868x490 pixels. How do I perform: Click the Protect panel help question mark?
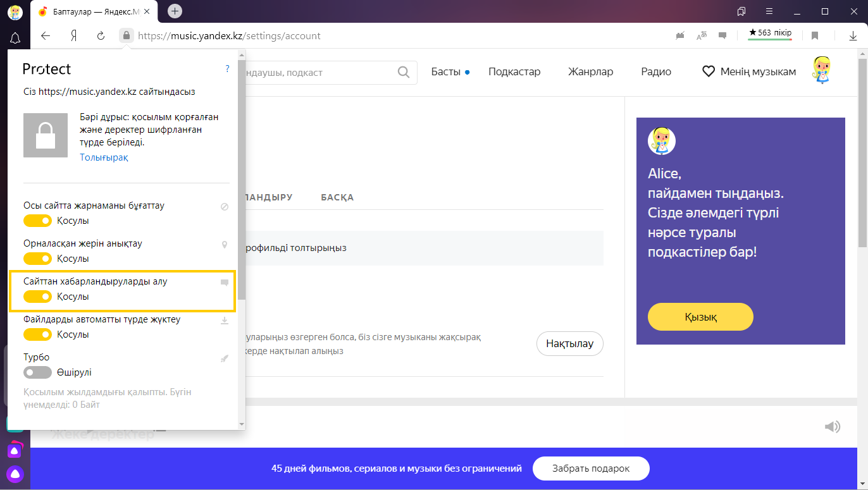click(227, 69)
